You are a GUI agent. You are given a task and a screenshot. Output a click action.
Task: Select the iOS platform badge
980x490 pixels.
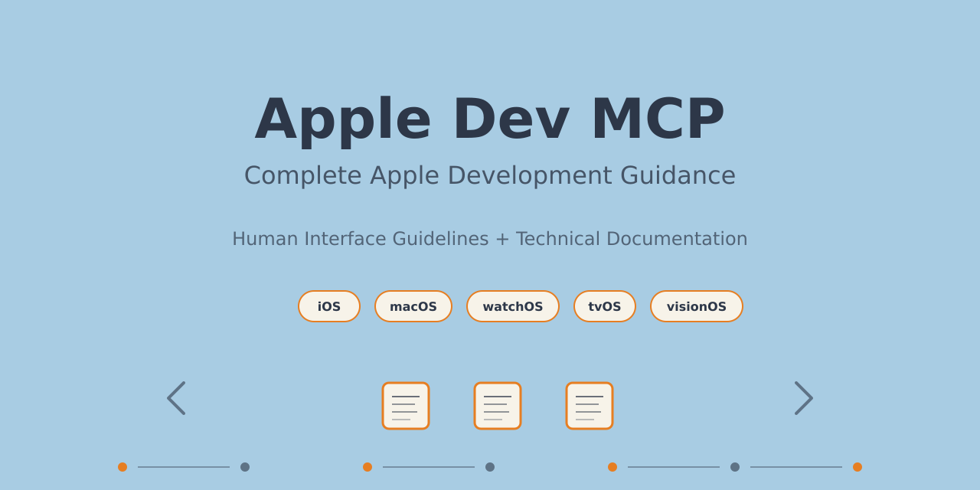[x=328, y=305]
